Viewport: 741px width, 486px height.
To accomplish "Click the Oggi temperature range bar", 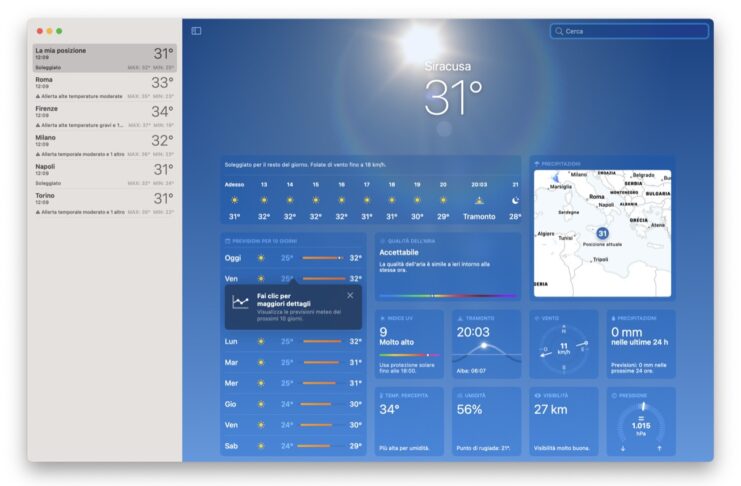I will coord(323,258).
